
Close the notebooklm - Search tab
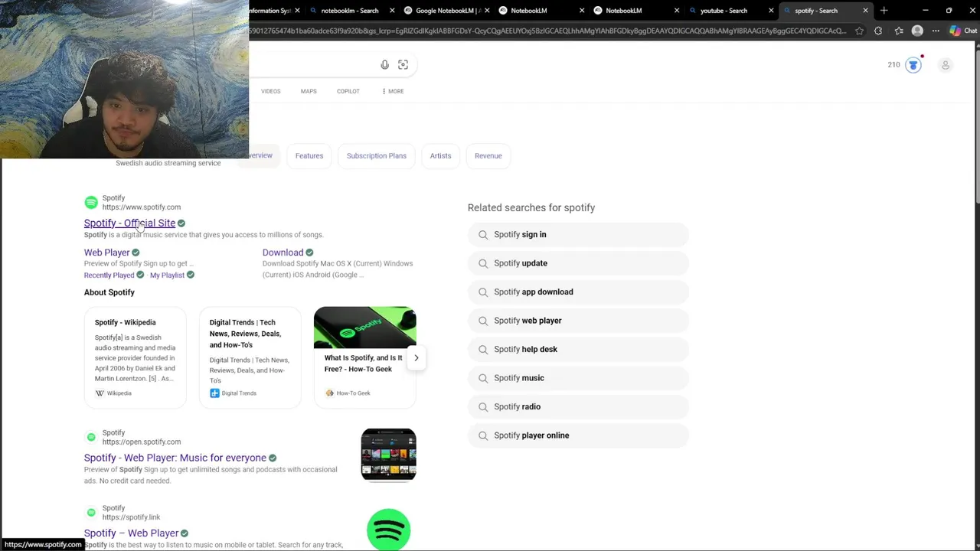(x=393, y=11)
